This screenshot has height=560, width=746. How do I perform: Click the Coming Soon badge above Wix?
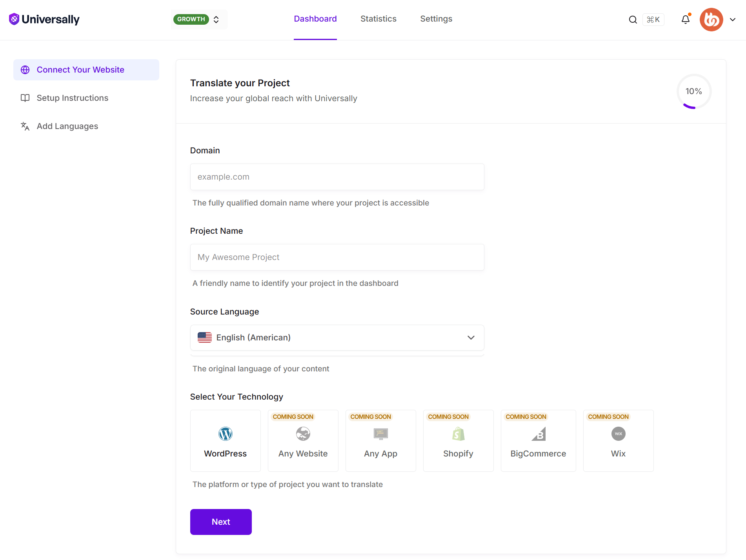608,417
